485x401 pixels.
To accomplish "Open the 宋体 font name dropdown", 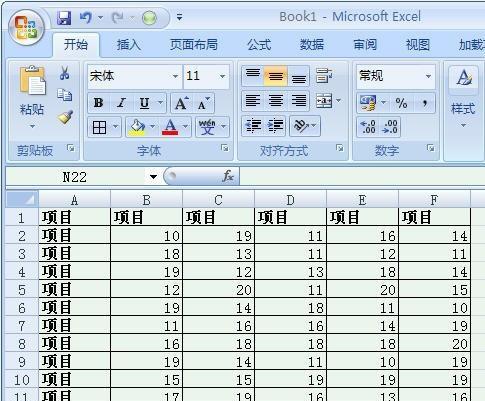I will 175,76.
